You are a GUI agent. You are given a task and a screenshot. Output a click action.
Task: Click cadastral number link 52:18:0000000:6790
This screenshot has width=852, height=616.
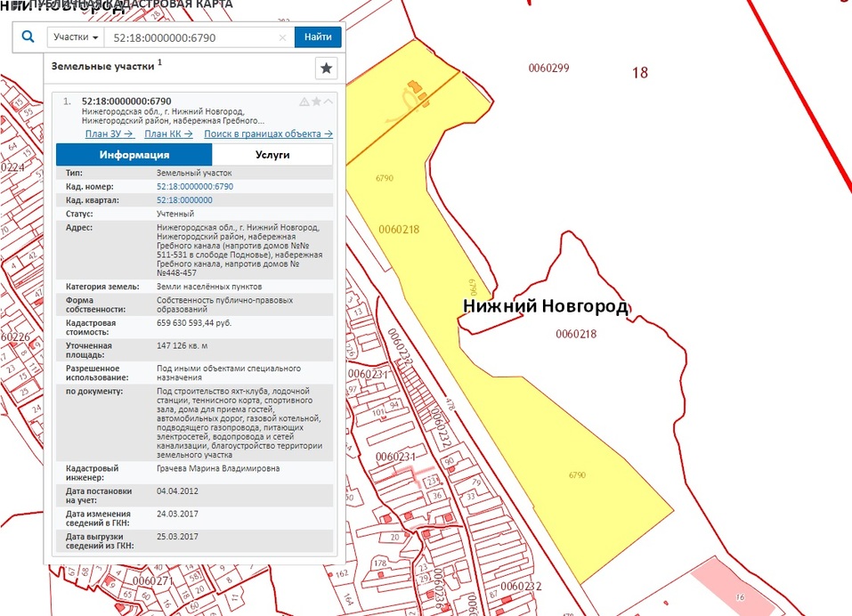[194, 187]
